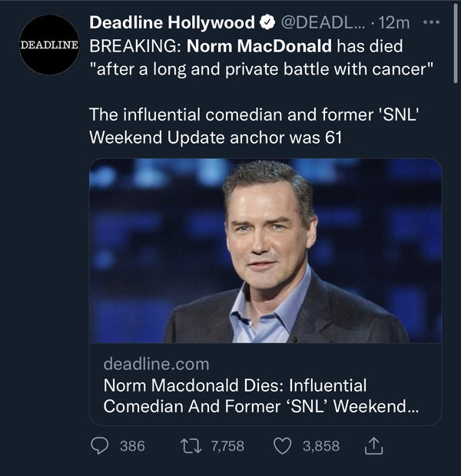Retweet using the arrows icon
461x476 pixels.
tap(187, 446)
